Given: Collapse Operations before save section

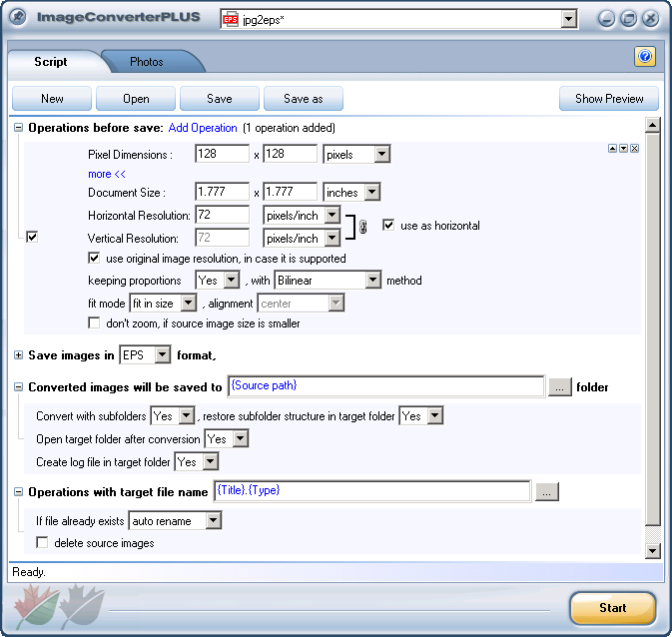Looking at the screenshot, I should click(18, 128).
